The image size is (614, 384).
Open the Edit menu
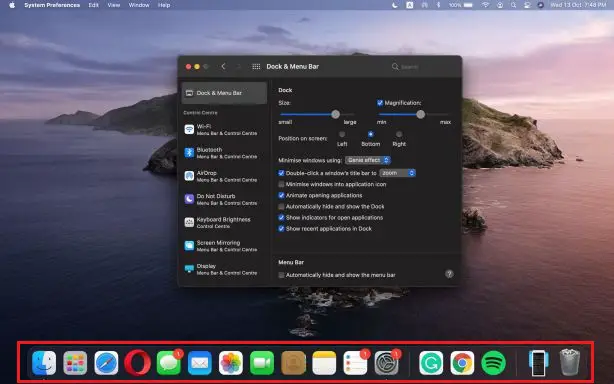(x=94, y=5)
